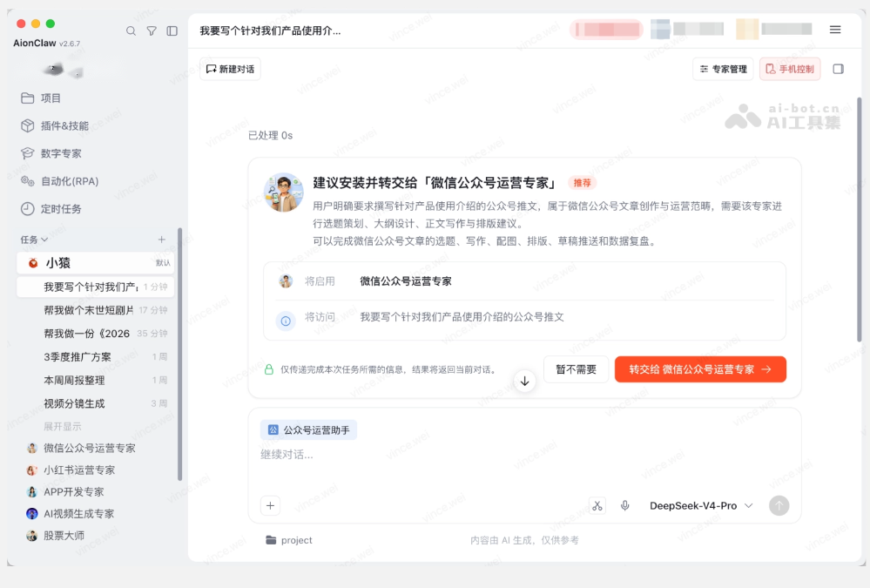Click 暂不需要 to decline
This screenshot has height=588, width=870.
click(576, 369)
